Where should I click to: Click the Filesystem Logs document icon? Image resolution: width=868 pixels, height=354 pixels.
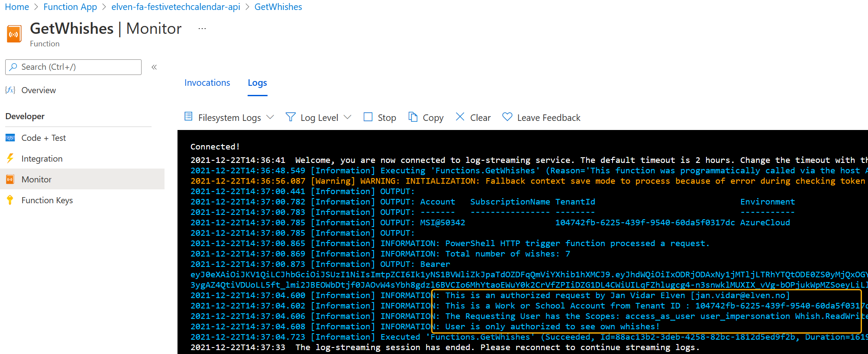click(x=188, y=117)
